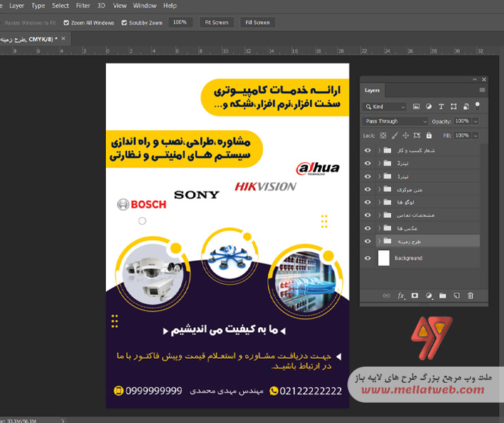The image size is (504, 423).
Task: Open the Pass Through blend mode dropdown
Action: [395, 121]
